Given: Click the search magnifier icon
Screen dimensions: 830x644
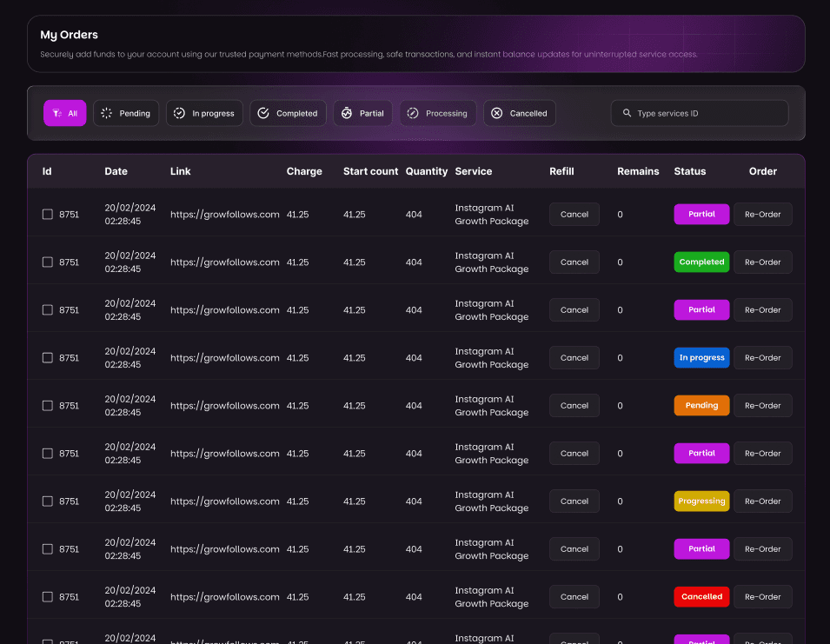Looking at the screenshot, I should coord(627,113).
